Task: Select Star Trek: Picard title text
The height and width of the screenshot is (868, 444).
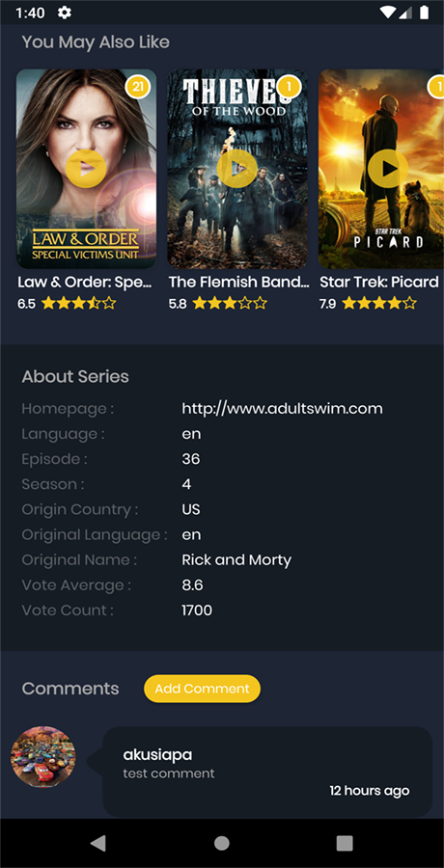Action: [379, 282]
